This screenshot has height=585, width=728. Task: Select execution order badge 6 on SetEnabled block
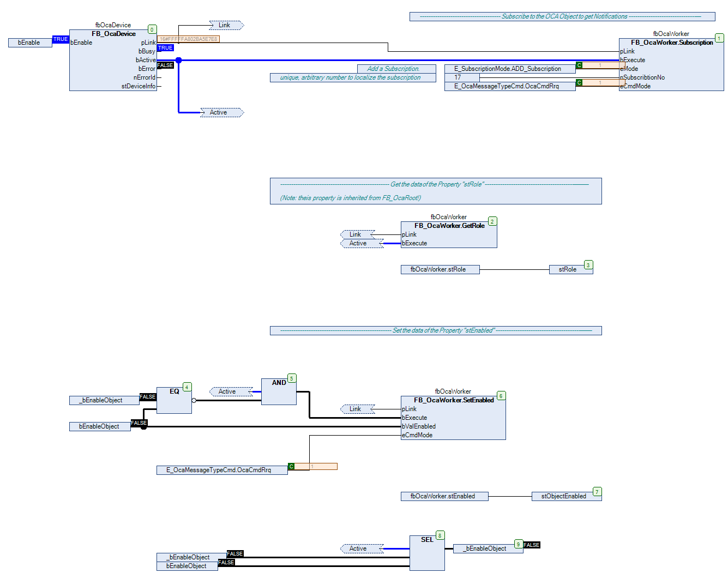coord(501,396)
